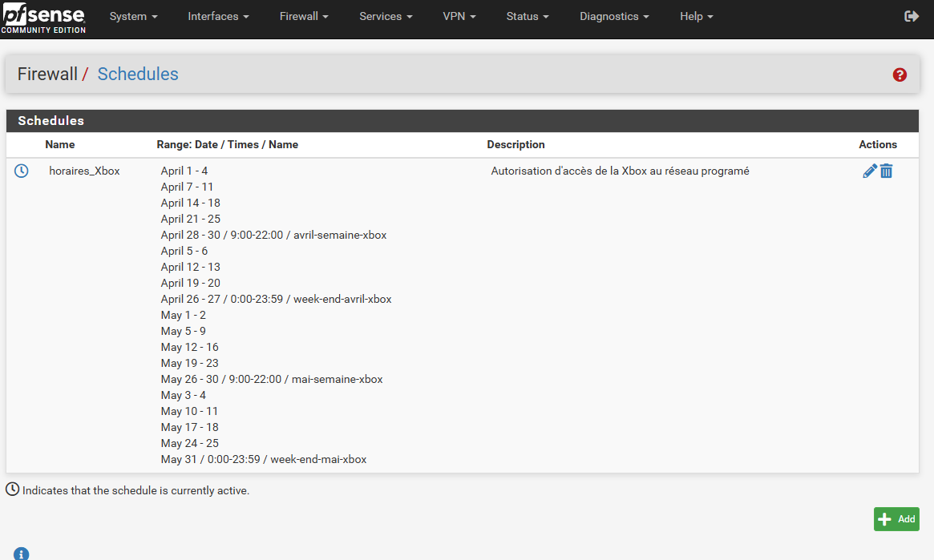Screen dimensions: 934x560
Task: Expand the System dropdown menu
Action: [x=133, y=16]
